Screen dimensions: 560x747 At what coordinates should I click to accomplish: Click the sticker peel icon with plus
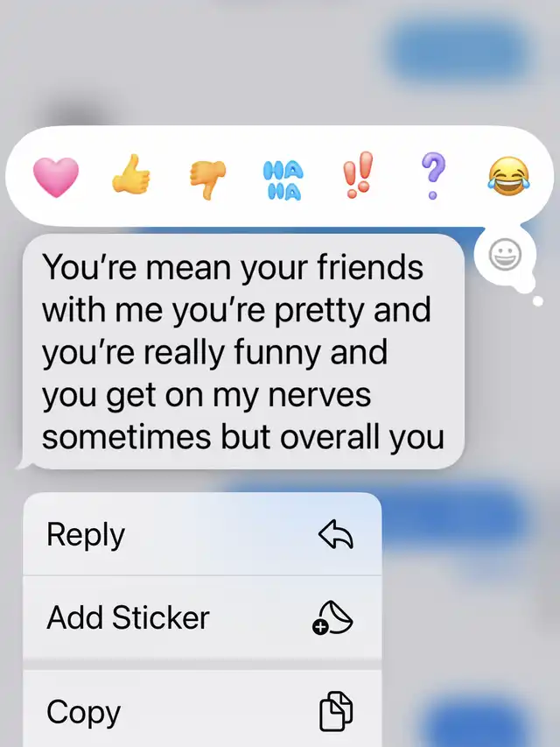coord(332,618)
